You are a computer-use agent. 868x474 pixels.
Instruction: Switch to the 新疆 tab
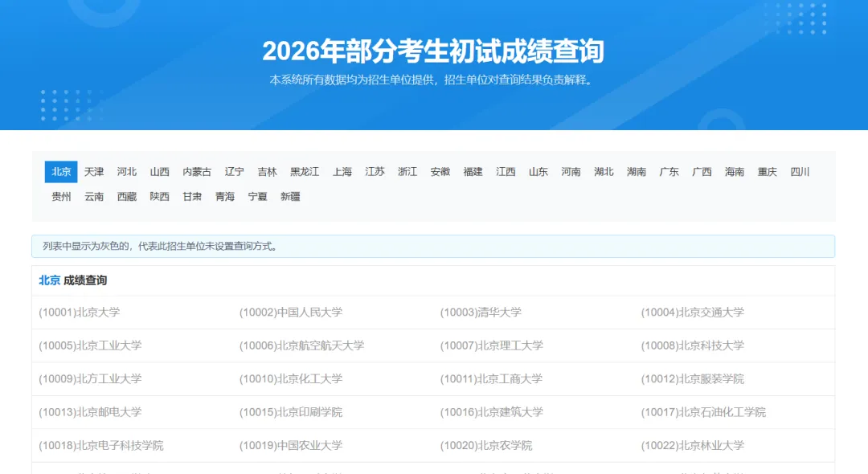pyautogui.click(x=290, y=196)
